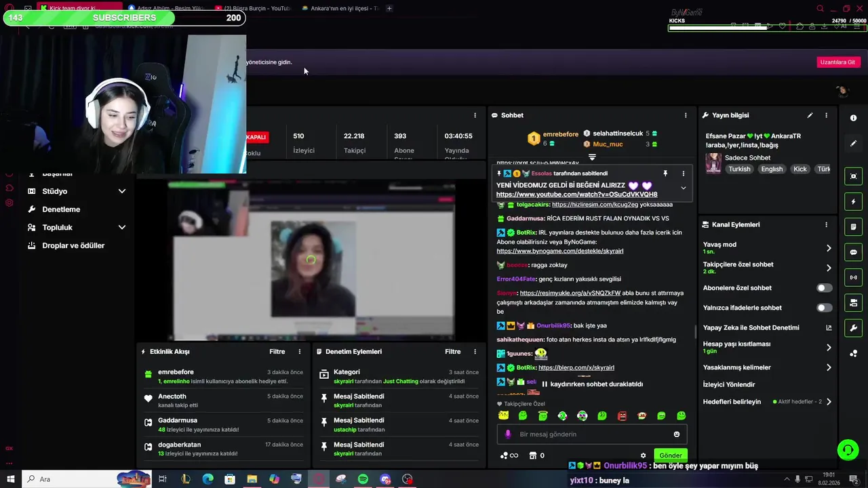Insert the yellow cat emote
This screenshot has height=488, width=868.
point(503,415)
